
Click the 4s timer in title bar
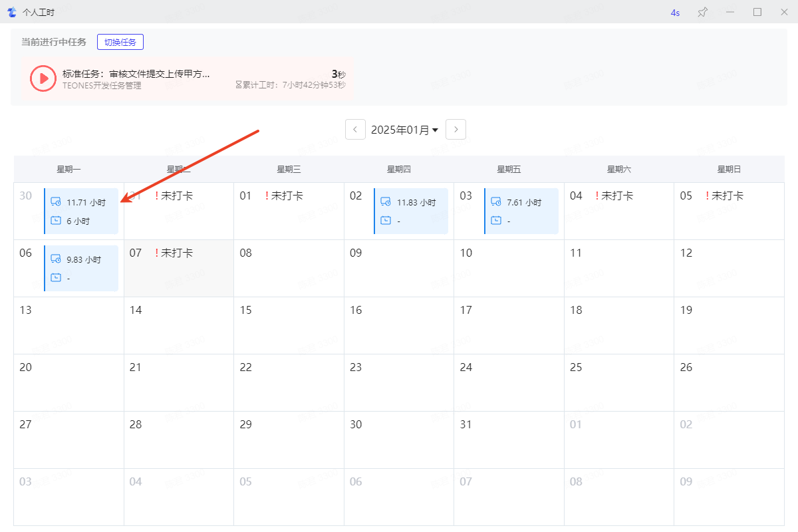[675, 13]
